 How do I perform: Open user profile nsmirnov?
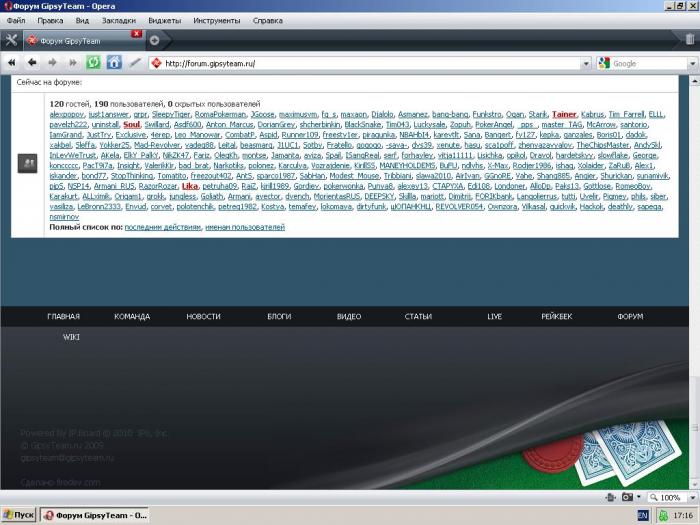pos(64,217)
